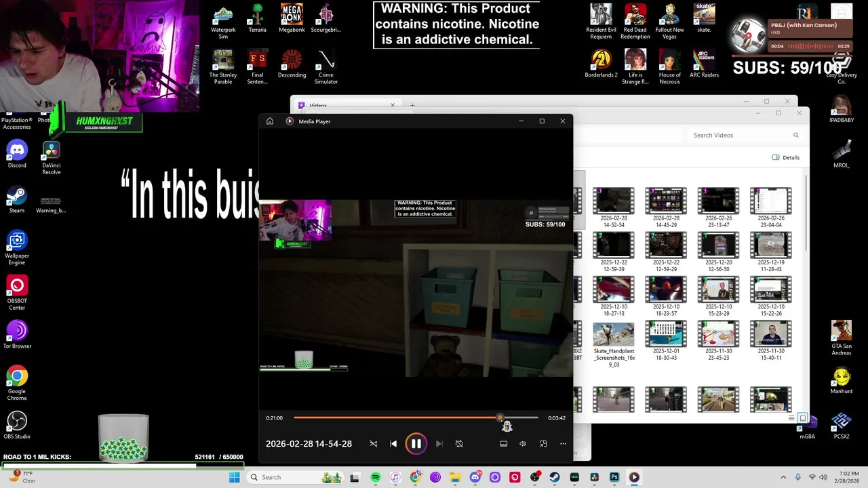Screen dimensions: 868x488
Task: Open Megabonk desktop shortcut
Action: tap(292, 18)
